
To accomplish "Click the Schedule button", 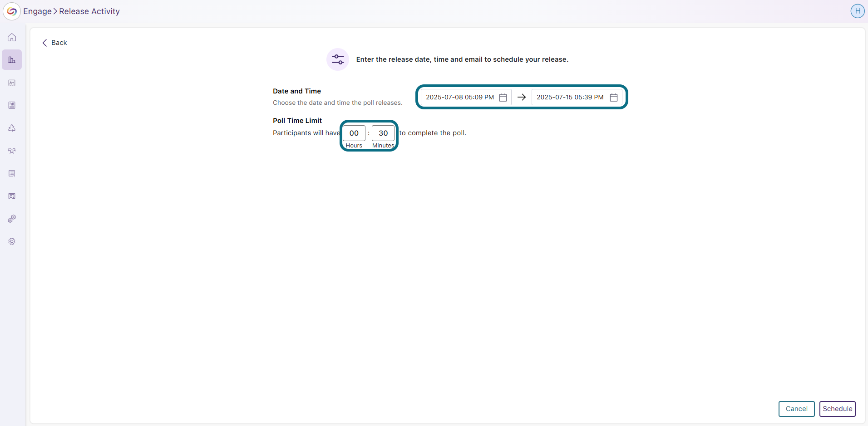I will point(838,409).
